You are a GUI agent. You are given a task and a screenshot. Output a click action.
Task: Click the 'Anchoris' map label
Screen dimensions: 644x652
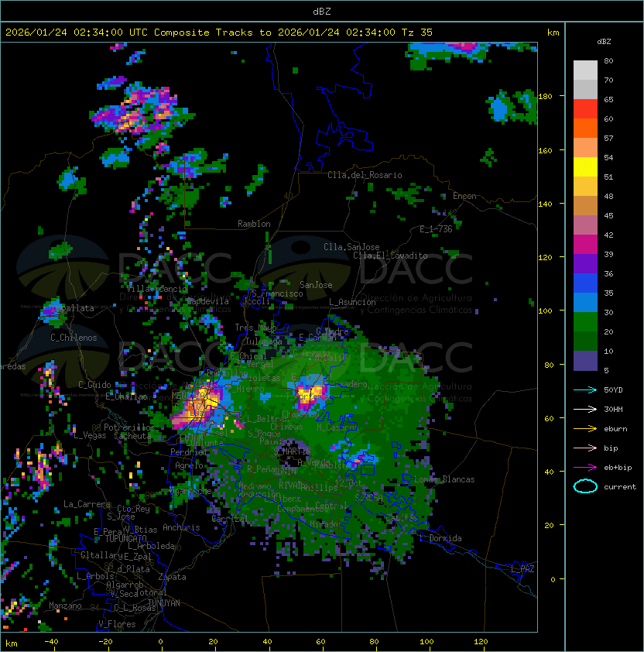[x=181, y=527]
